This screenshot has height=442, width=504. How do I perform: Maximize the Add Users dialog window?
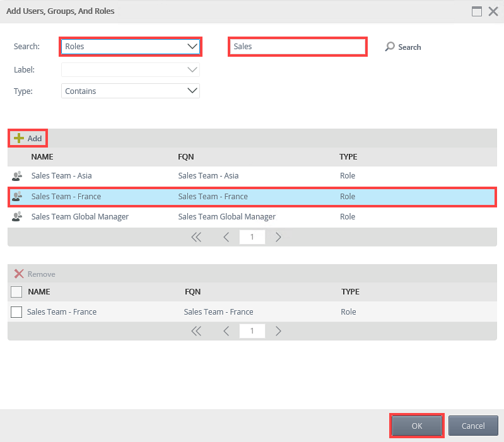(477, 11)
